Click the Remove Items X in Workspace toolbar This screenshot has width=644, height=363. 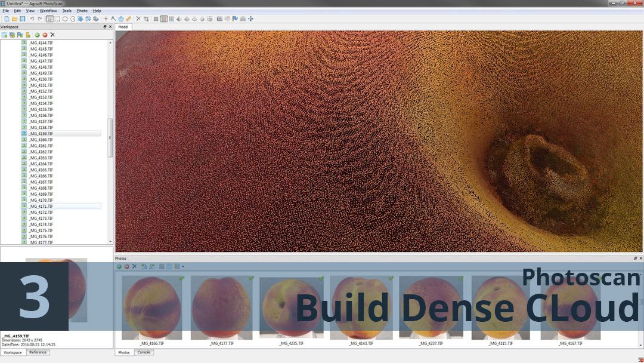(52, 35)
